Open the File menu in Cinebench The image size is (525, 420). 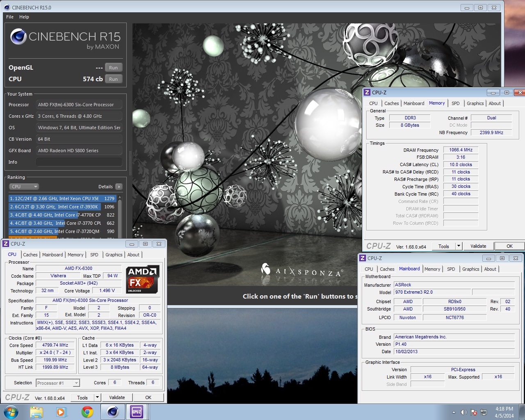pos(10,17)
